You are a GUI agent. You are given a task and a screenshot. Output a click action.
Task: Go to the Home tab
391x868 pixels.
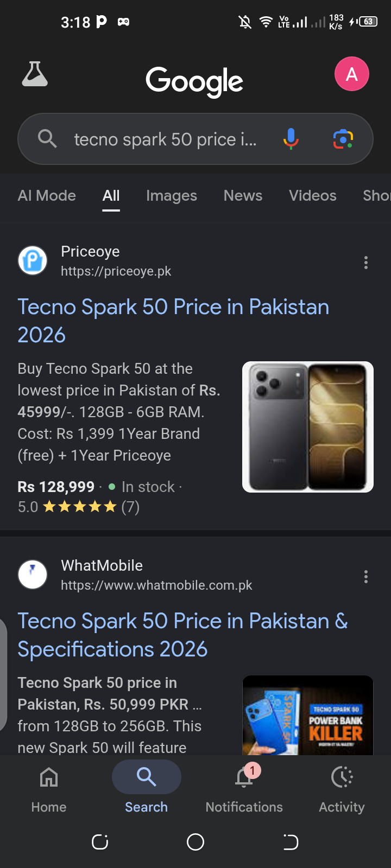coord(49,790)
